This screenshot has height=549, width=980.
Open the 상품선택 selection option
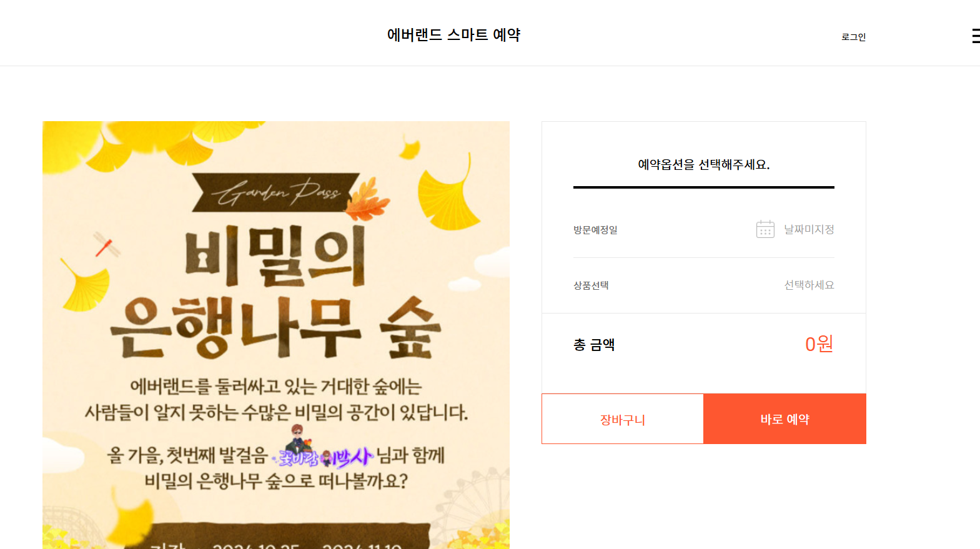590,285
